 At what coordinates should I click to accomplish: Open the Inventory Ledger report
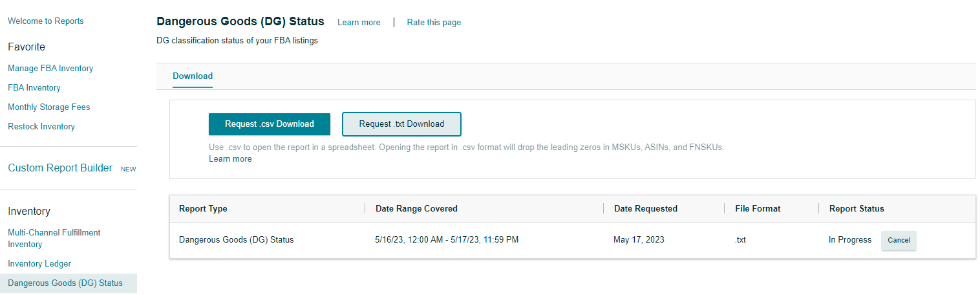(39, 264)
